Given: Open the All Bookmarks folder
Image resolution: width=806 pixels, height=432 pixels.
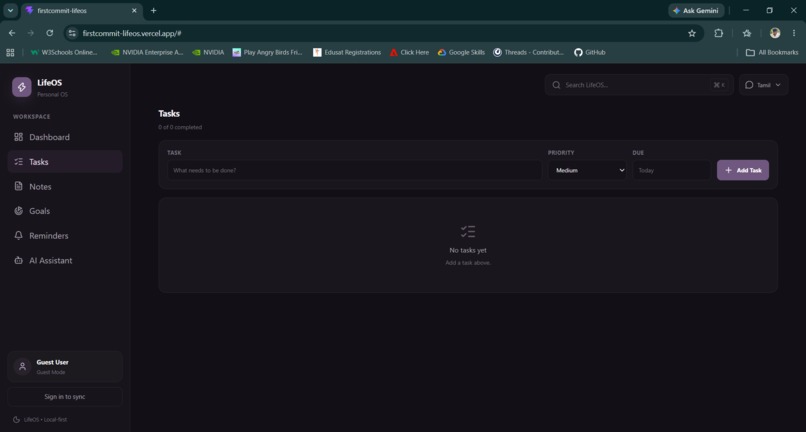Looking at the screenshot, I should tap(772, 52).
